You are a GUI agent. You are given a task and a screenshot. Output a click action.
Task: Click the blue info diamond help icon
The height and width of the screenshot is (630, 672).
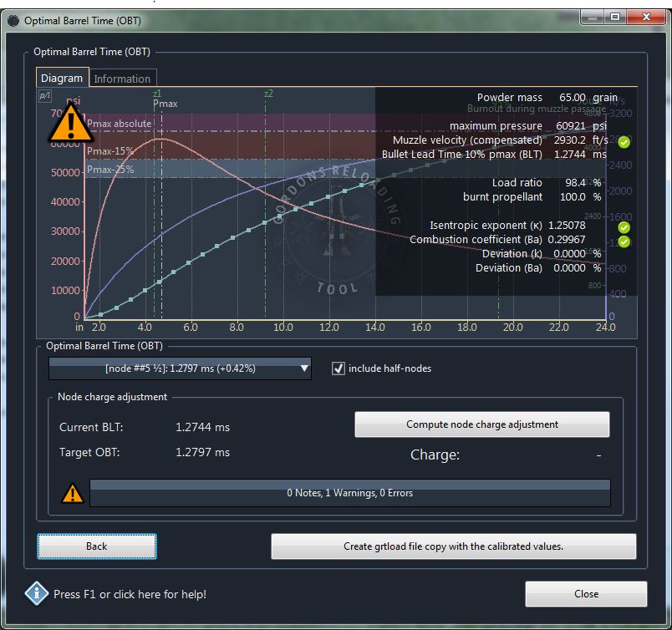pos(37,593)
